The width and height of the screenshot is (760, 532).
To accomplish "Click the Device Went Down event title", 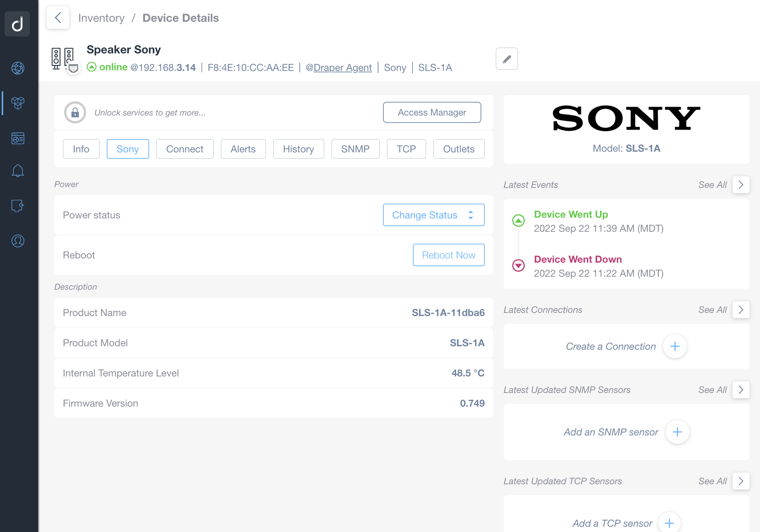I will coord(578,259).
